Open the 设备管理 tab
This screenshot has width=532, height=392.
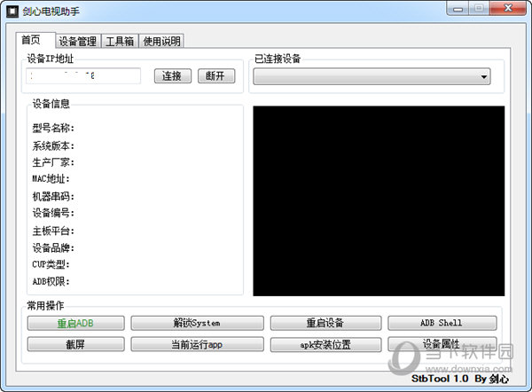click(78, 41)
